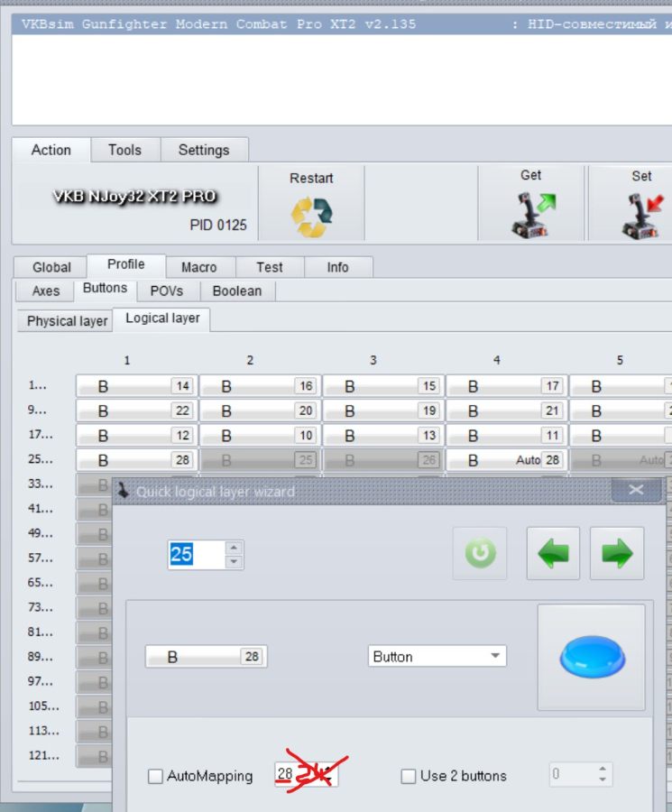This screenshot has width=672, height=812.
Task: Switch to the Macro tab
Action: 199,267
